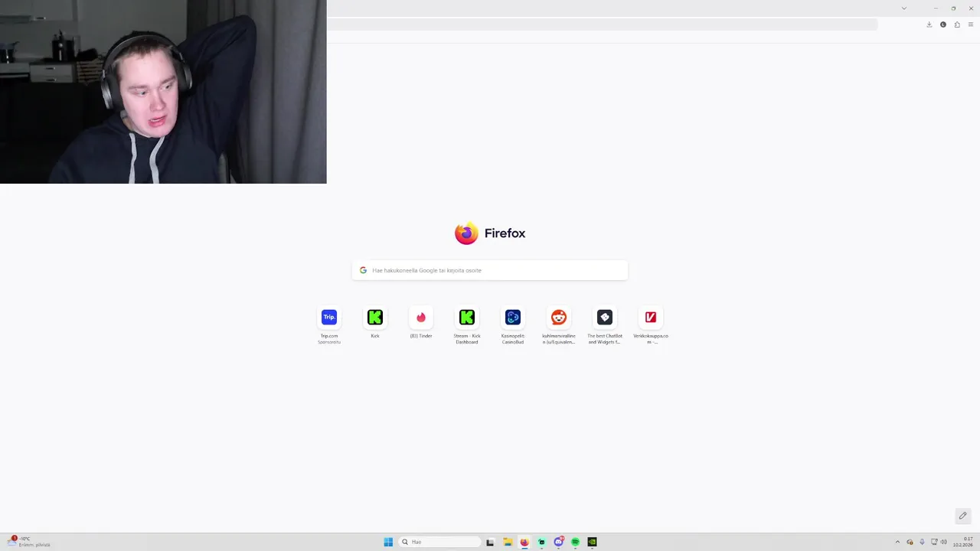The width and height of the screenshot is (980, 551).
Task: Open the Kick shortcut tile
Action: pos(375,317)
